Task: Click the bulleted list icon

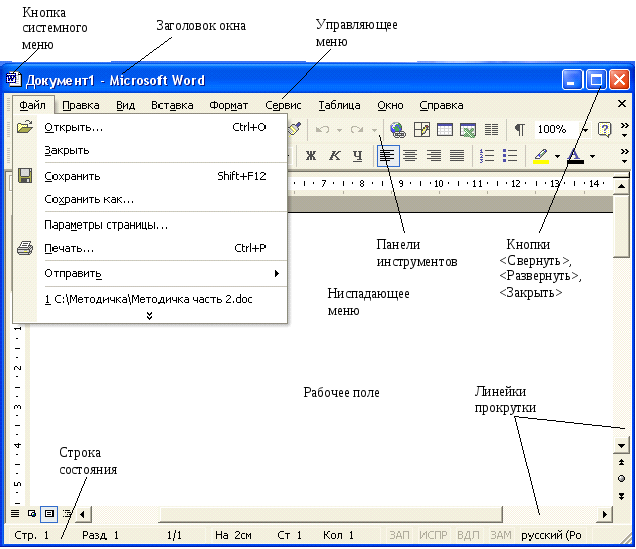Action: 510,155
